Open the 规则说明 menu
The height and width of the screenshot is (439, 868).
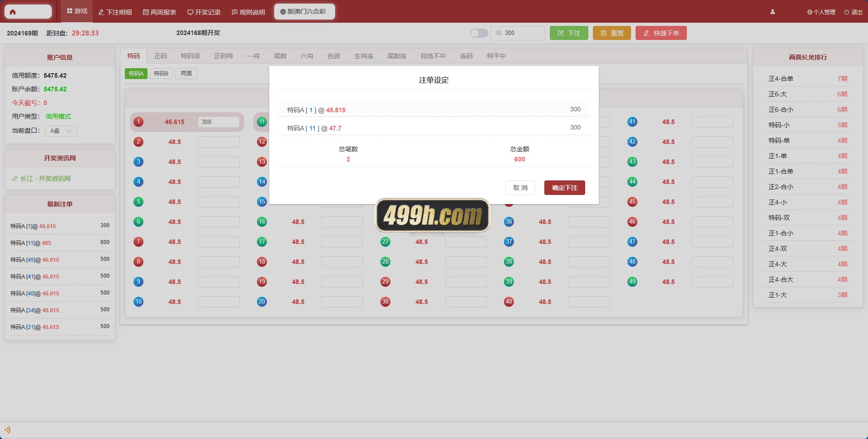(248, 12)
